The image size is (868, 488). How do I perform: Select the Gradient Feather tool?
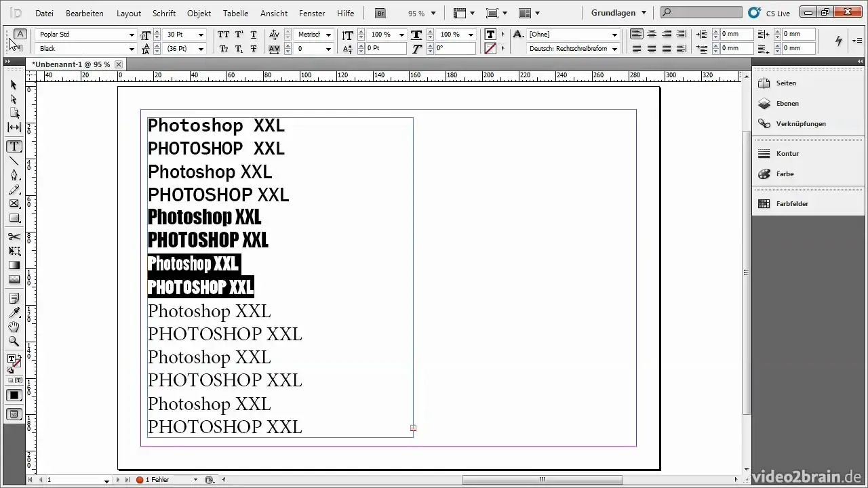click(x=14, y=279)
